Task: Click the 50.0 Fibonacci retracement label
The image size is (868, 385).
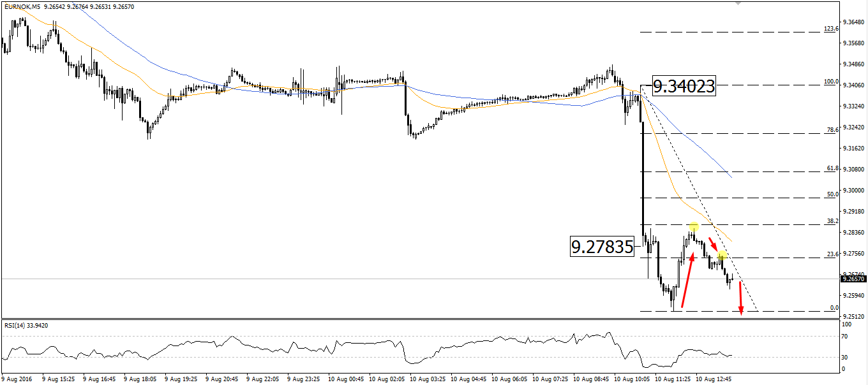Action: pos(832,194)
